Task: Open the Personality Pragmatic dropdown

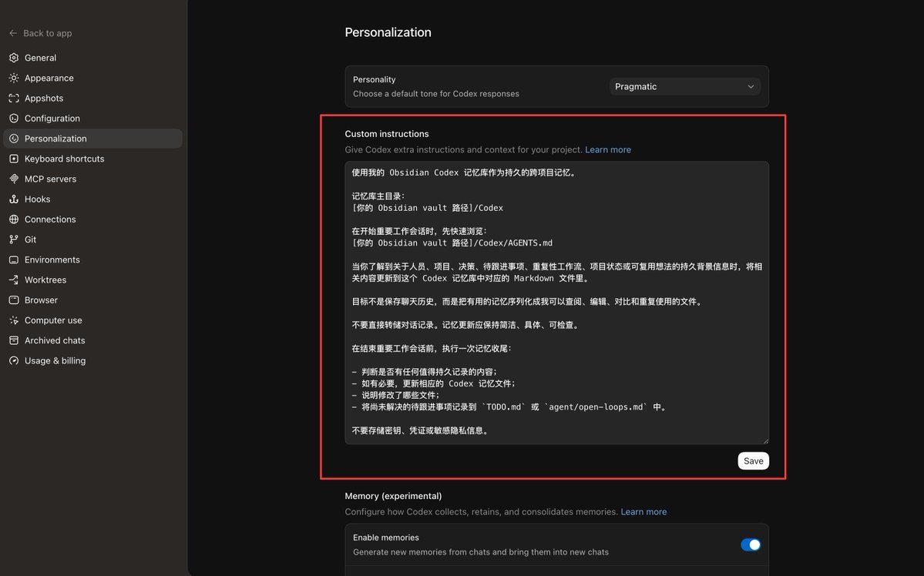Action: 685,86
